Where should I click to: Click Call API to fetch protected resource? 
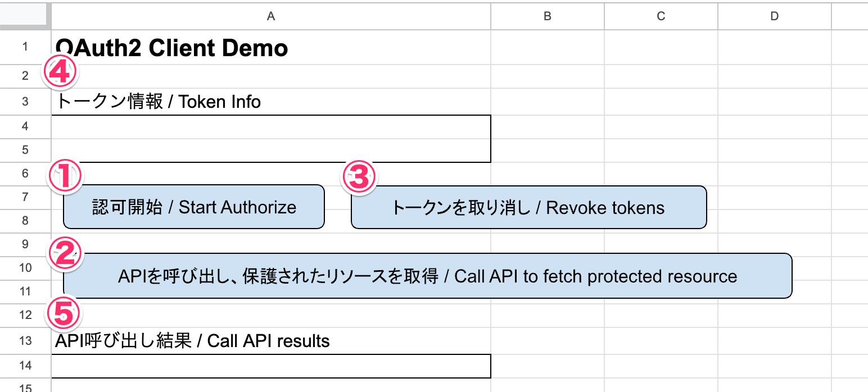427,276
